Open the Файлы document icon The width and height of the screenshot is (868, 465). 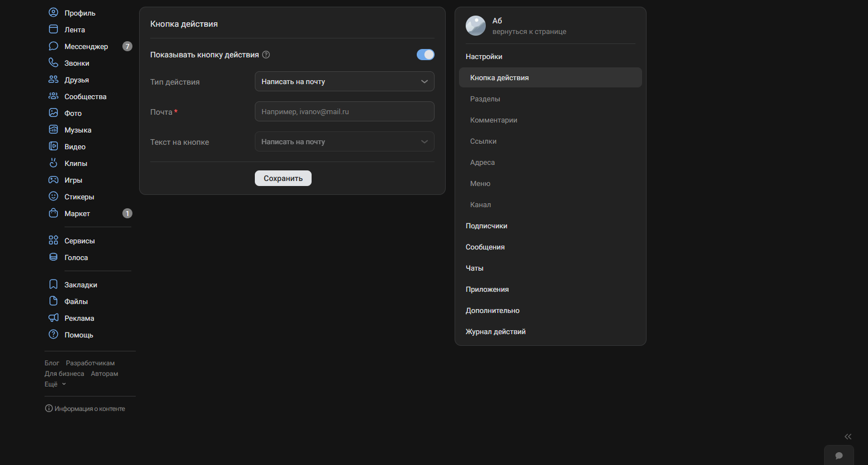[x=53, y=301]
